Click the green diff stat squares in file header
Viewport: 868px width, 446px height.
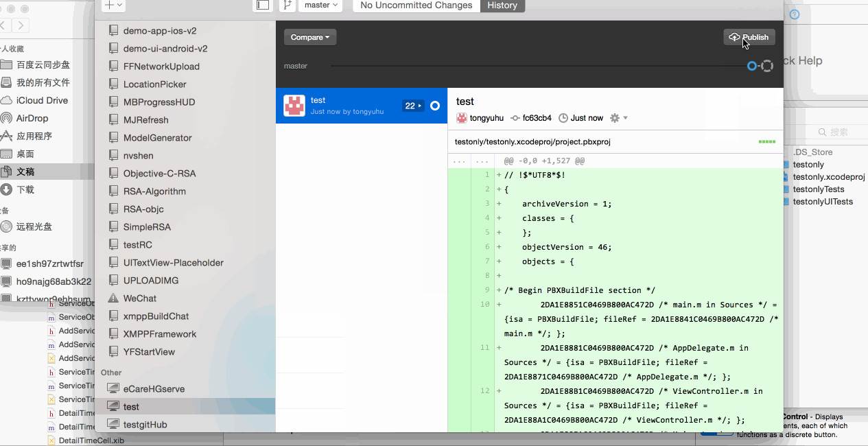767,141
